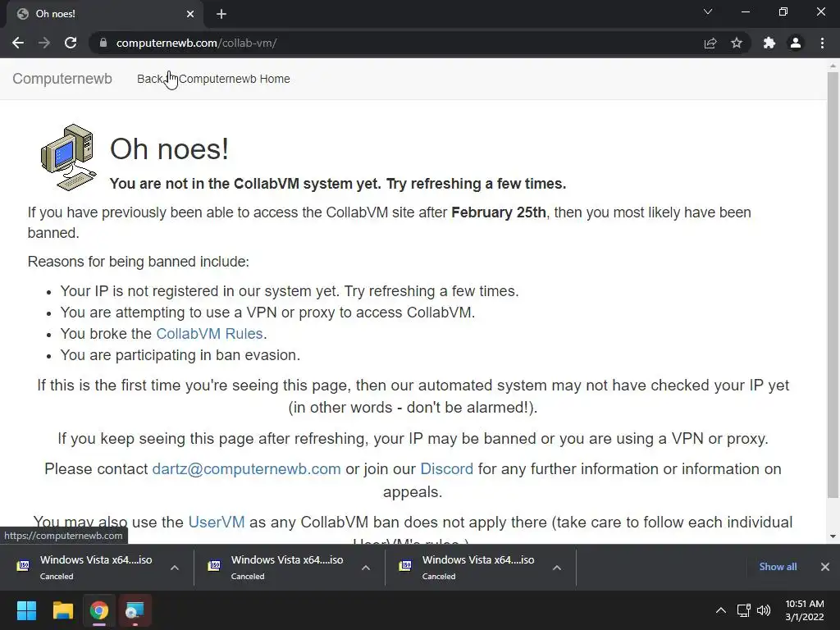Go back to the previous page

pos(18,43)
